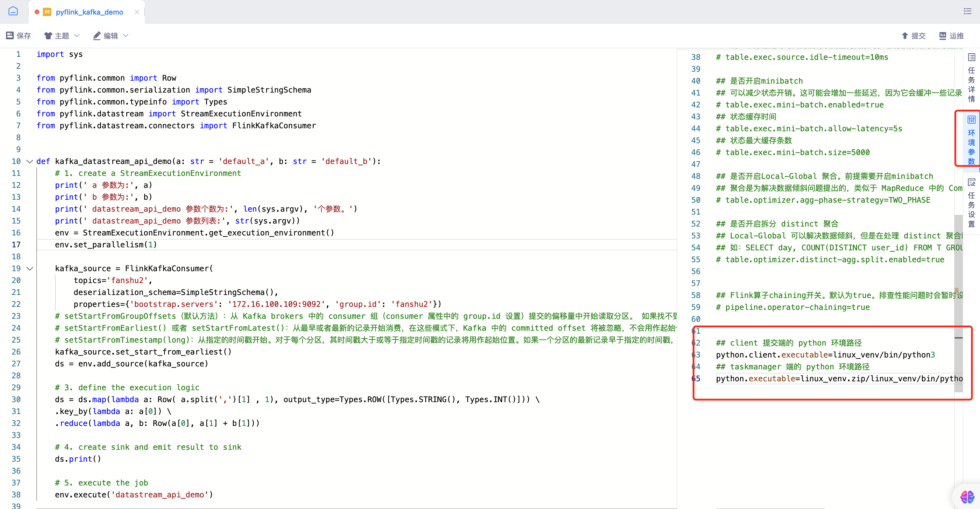Click the pencil edit icon
Image resolution: width=980 pixels, height=509 pixels.
(97, 36)
